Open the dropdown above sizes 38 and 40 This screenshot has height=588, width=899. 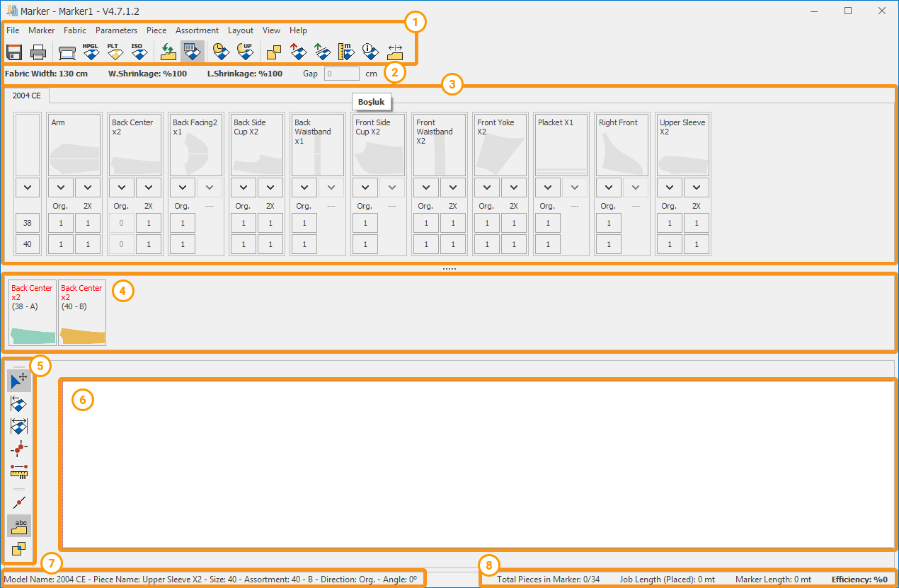[28, 188]
